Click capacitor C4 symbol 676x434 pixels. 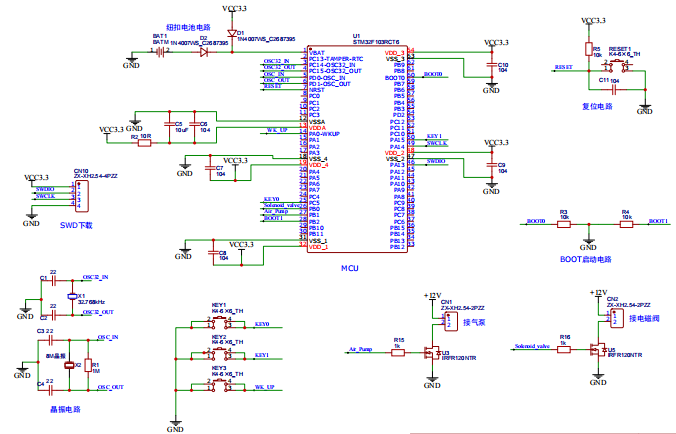point(50,390)
